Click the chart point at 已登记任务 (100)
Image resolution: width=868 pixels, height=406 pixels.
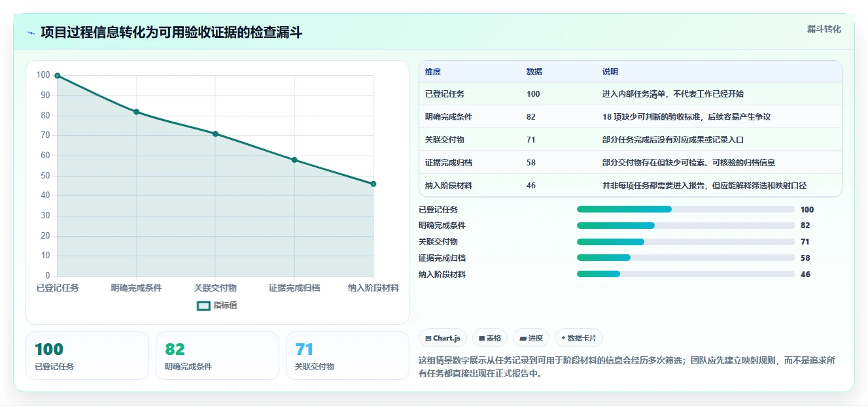[x=58, y=76]
